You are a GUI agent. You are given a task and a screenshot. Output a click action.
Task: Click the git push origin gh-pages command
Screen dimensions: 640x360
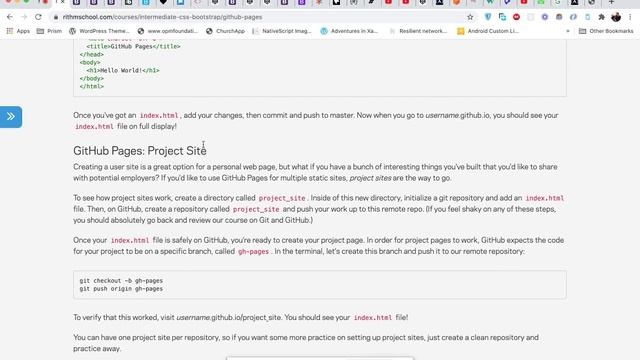pyautogui.click(x=121, y=289)
